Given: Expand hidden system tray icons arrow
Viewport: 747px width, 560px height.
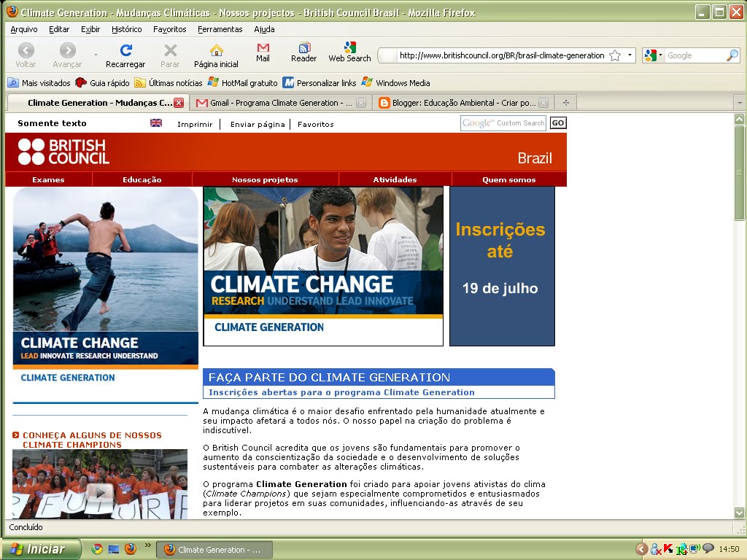Looking at the screenshot, I should 642,549.
